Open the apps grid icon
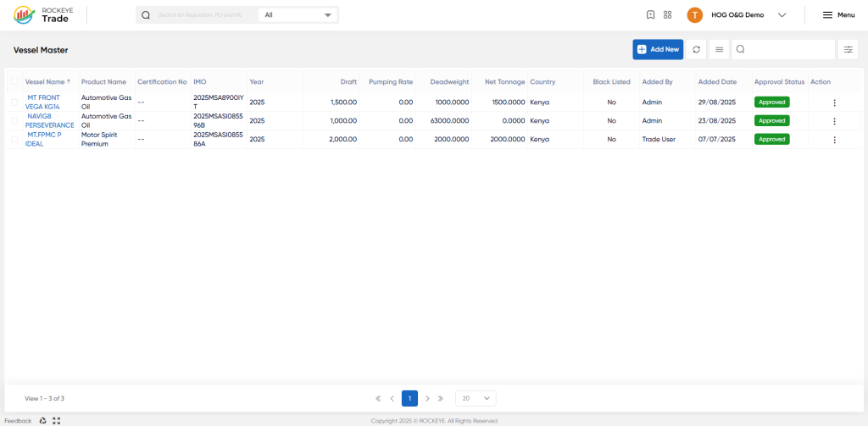 coord(668,15)
